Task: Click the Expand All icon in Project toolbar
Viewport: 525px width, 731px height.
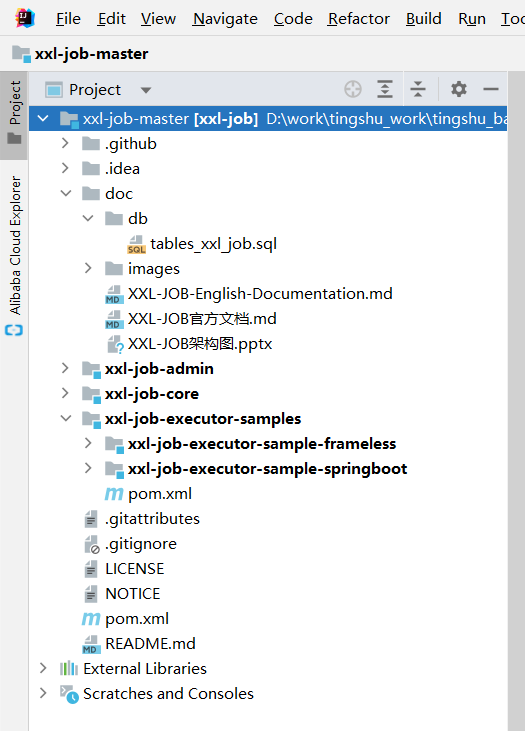Action: [x=385, y=89]
